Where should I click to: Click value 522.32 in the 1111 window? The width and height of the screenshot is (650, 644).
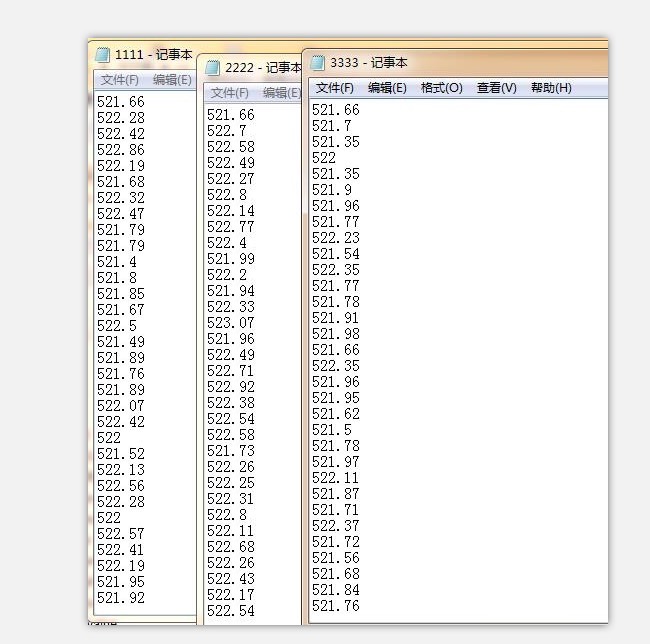tap(121, 198)
